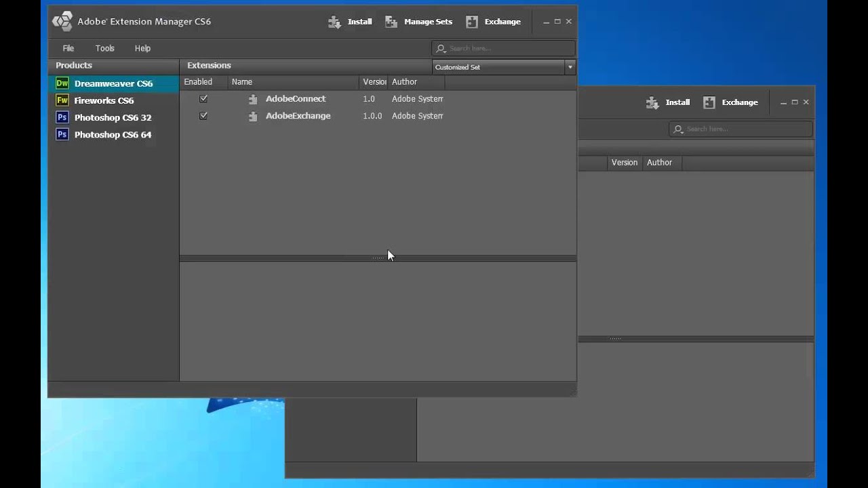Select Photoshop CS6 64 product
This screenshot has width=868, height=488.
pos(113,134)
